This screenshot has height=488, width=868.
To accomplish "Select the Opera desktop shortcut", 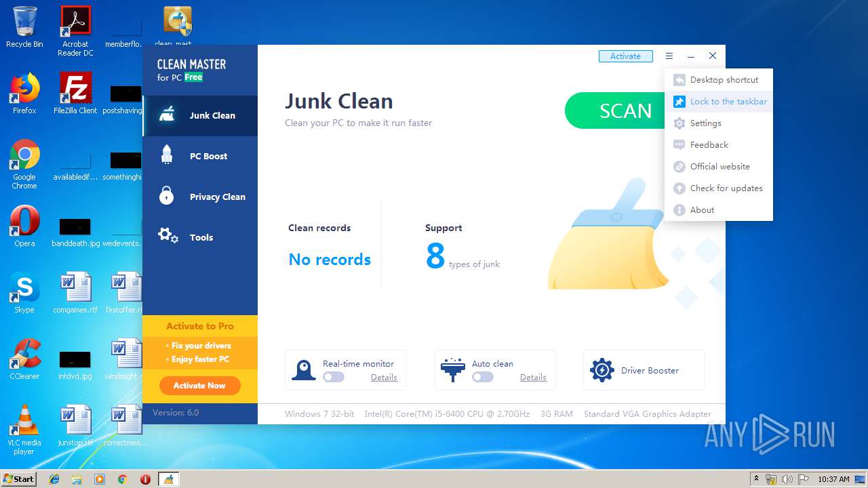I will (x=24, y=226).
